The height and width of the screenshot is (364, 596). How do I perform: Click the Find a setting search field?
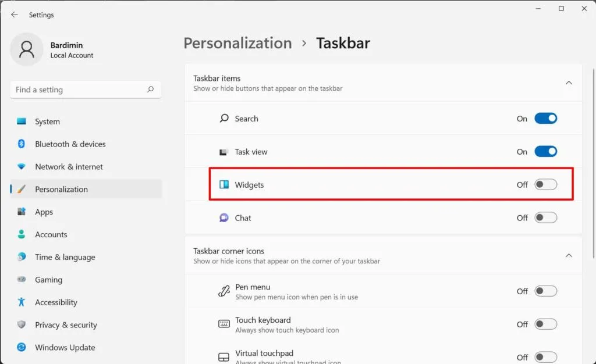[x=86, y=90]
